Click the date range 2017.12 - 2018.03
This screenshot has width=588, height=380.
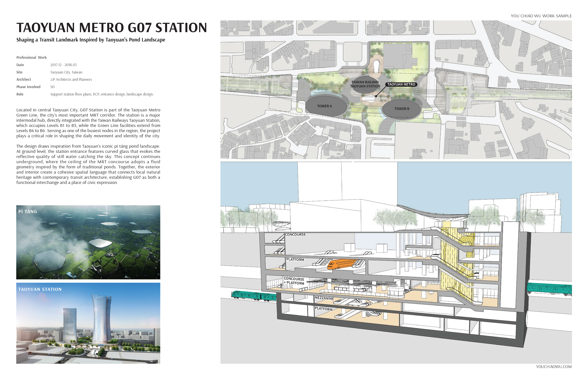coord(64,65)
